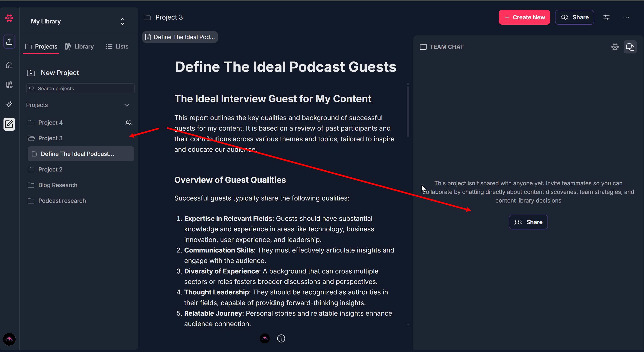644x352 pixels.
Task: Open the My Library workspace switcher
Action: click(123, 21)
